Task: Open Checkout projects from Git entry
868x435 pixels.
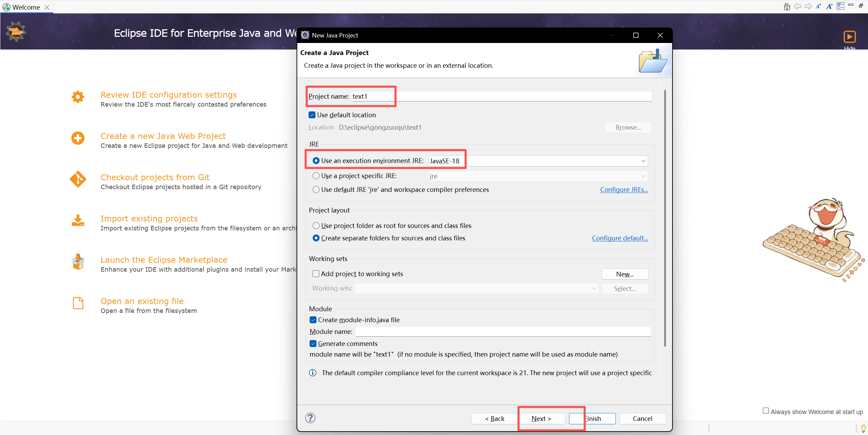Action: (x=155, y=177)
